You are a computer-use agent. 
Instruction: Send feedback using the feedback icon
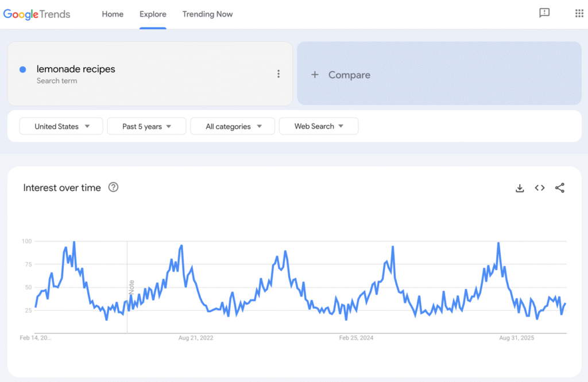[x=544, y=13]
